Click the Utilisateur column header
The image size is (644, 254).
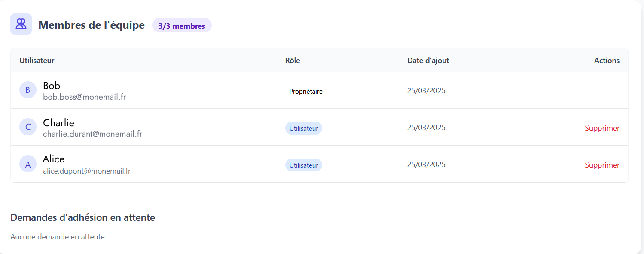click(37, 61)
